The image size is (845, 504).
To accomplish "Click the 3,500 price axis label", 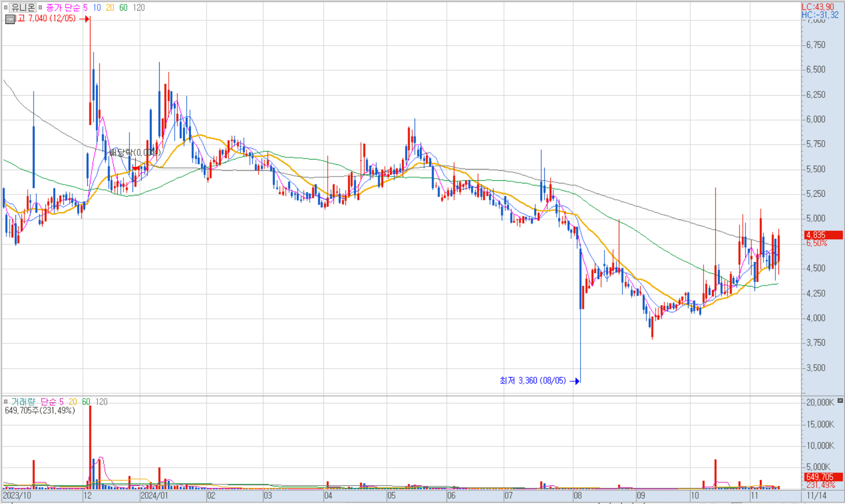I will [816, 367].
